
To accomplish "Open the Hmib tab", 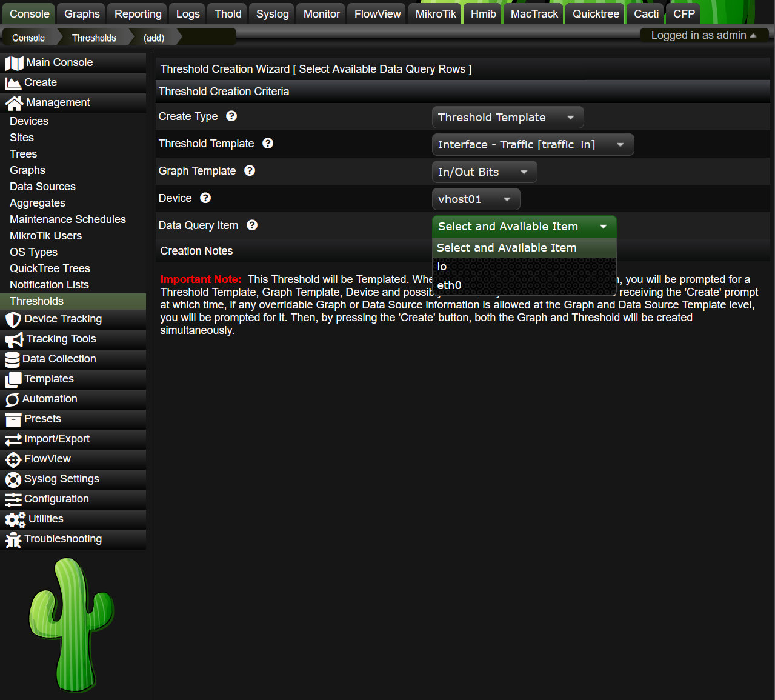I will click(x=484, y=14).
